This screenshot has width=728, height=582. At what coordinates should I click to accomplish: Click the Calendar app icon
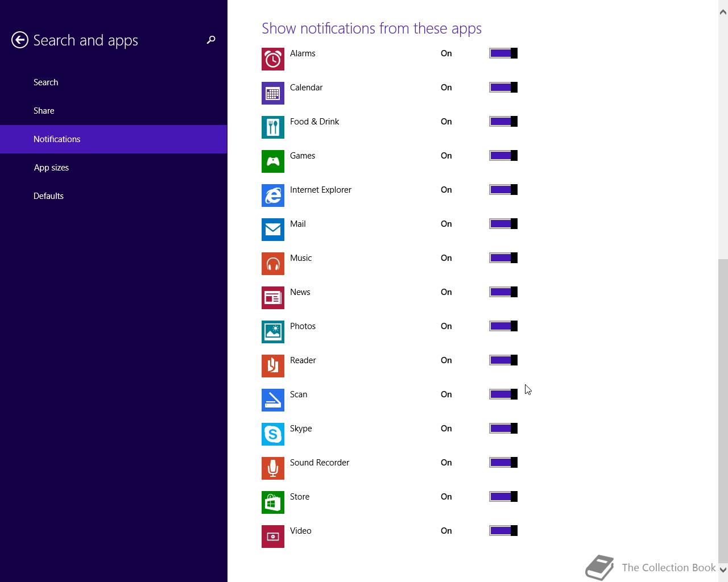pos(273,93)
